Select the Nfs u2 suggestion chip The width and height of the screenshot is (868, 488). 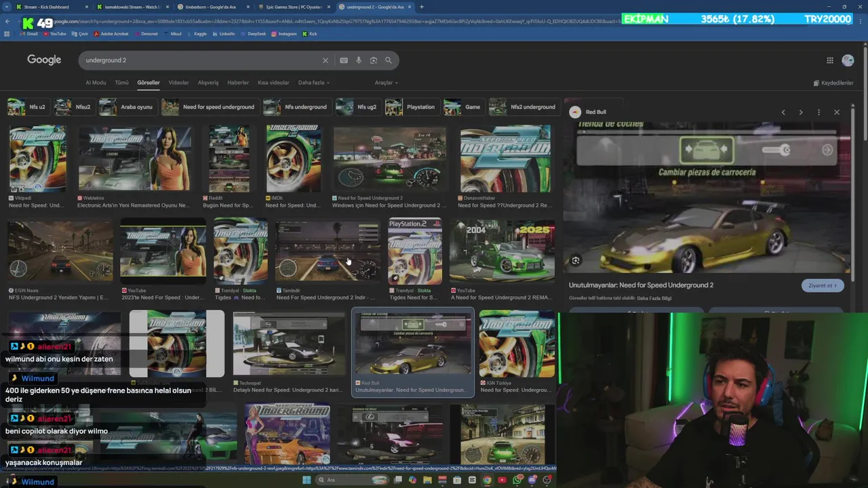(x=28, y=107)
